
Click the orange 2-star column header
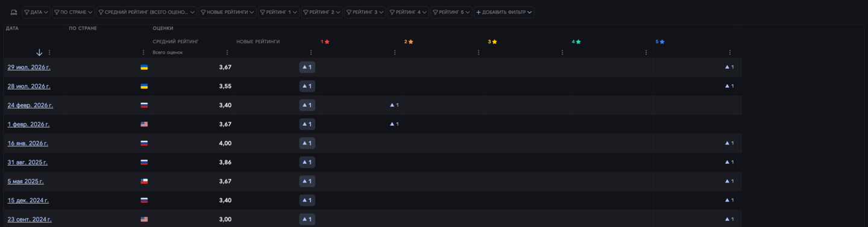point(409,42)
